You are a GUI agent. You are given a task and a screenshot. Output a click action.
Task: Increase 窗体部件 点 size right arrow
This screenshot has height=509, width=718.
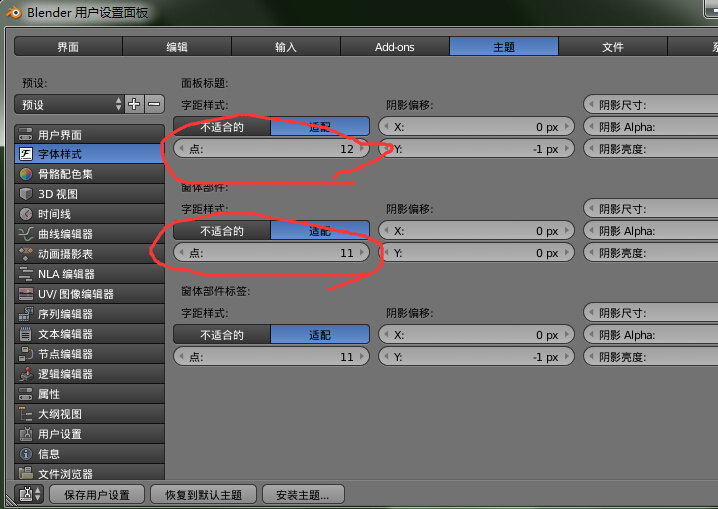362,252
